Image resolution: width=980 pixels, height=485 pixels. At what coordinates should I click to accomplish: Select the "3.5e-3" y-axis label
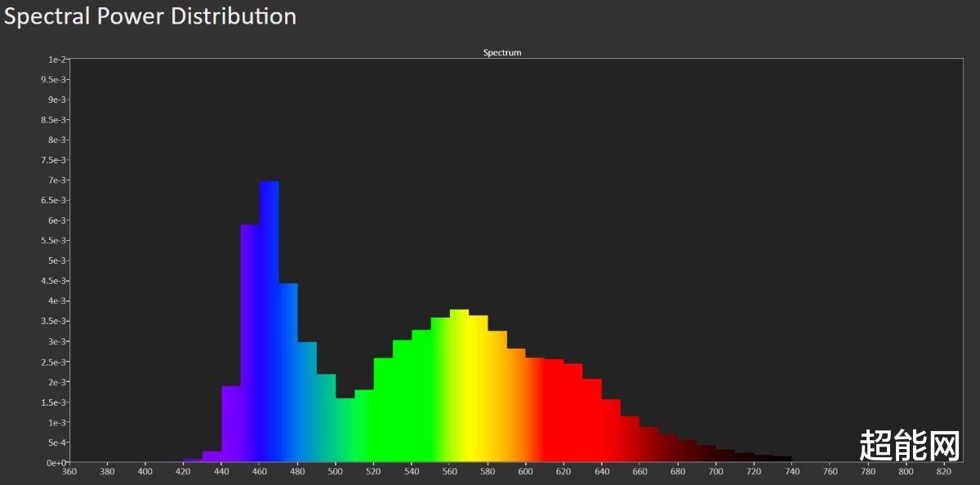53,322
